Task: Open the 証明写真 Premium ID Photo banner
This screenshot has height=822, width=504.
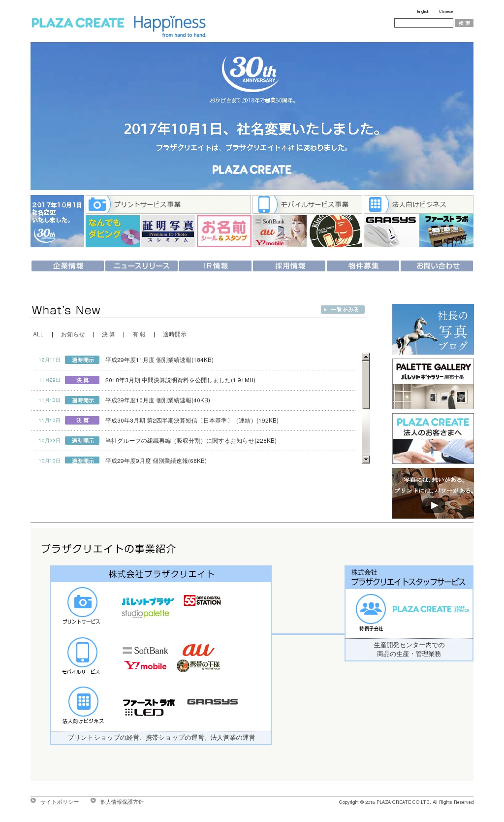Action: pos(168,231)
